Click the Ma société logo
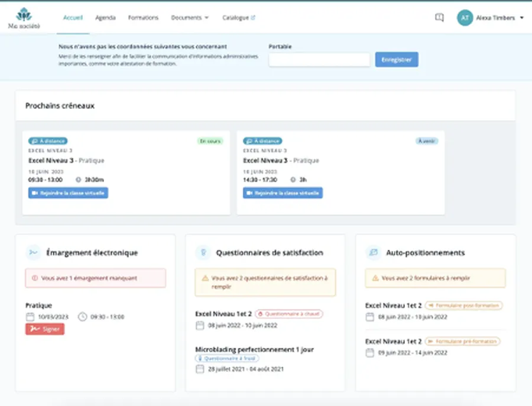 (x=24, y=18)
